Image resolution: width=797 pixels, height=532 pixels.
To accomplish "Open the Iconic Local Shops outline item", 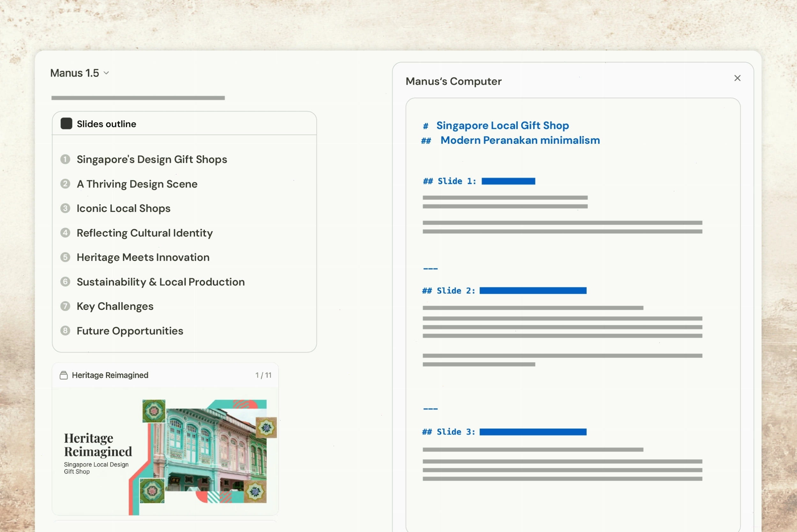I will (123, 208).
